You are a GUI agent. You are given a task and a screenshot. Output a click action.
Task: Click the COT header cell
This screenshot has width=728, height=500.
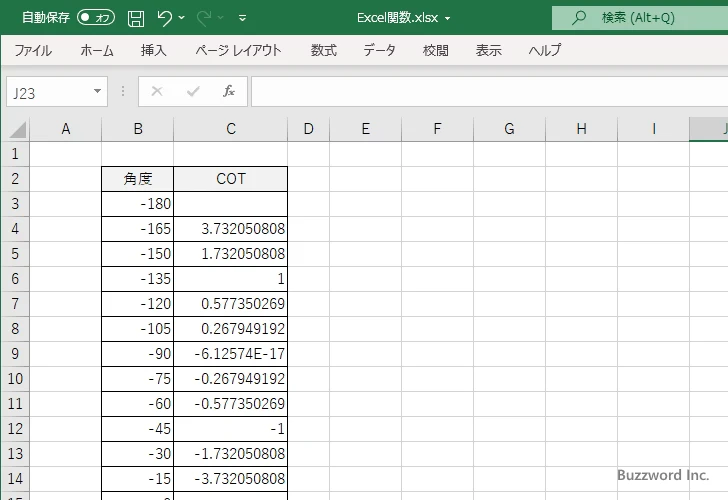point(231,179)
